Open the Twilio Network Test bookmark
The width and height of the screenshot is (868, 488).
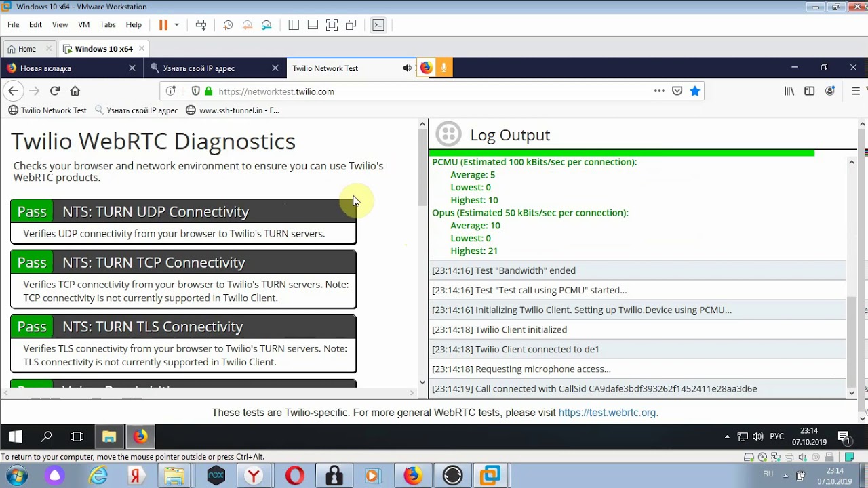point(47,110)
